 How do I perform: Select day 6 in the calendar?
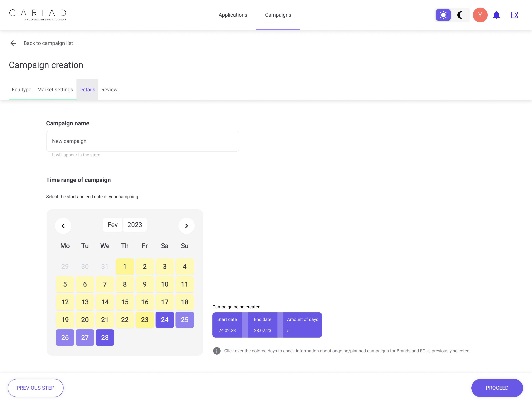pos(85,284)
